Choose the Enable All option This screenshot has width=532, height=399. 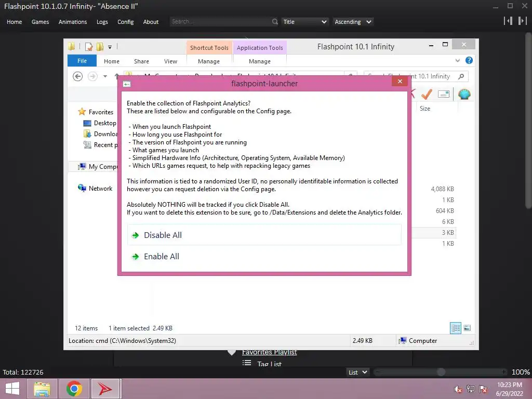coord(264,257)
